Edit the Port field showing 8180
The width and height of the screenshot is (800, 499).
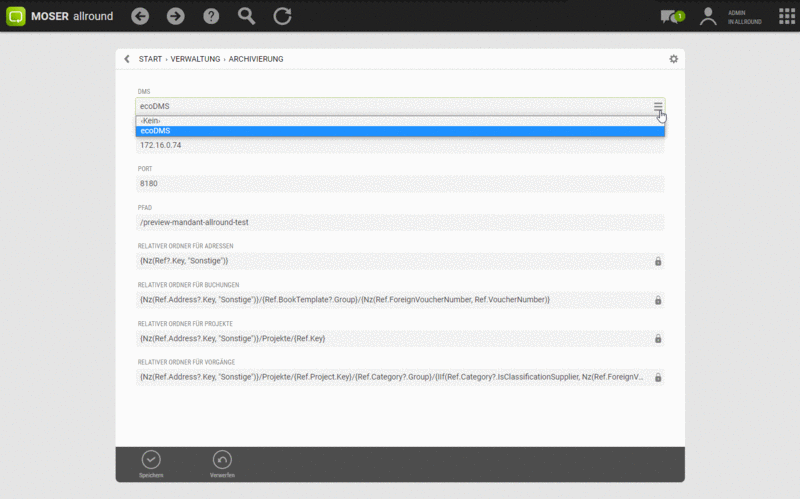pyautogui.click(x=400, y=184)
